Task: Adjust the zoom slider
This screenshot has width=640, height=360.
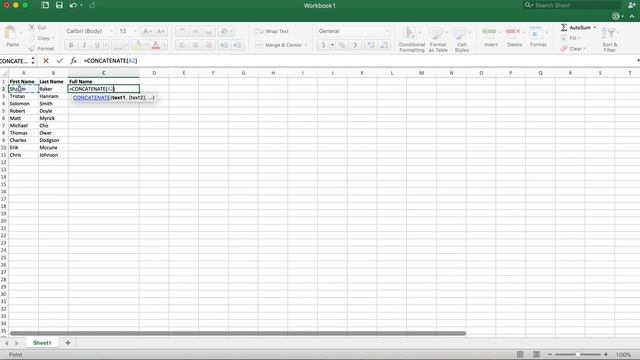Action: point(578,354)
